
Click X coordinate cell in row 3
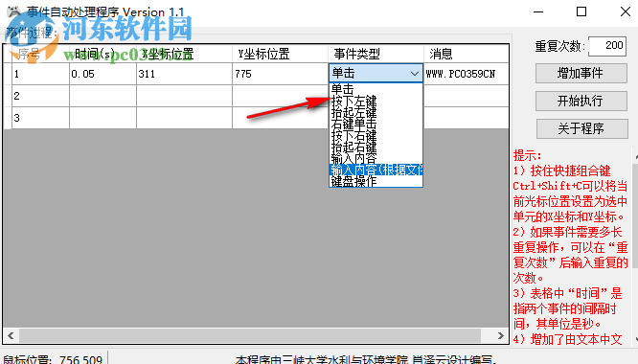(184, 118)
